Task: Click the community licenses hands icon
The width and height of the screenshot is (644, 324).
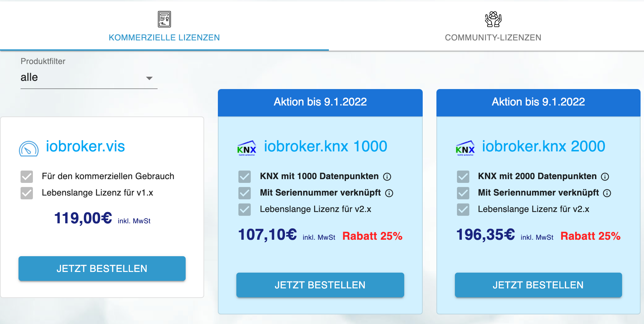Action: click(493, 19)
